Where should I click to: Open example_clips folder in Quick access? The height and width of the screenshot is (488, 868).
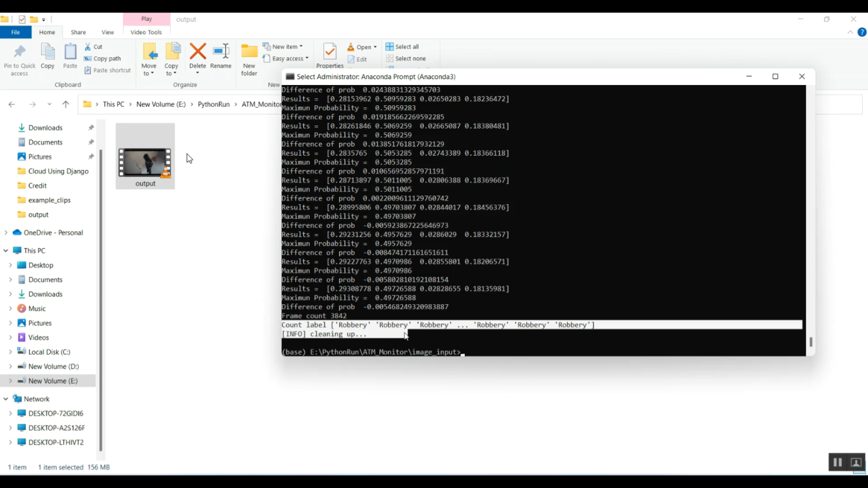pyautogui.click(x=49, y=200)
